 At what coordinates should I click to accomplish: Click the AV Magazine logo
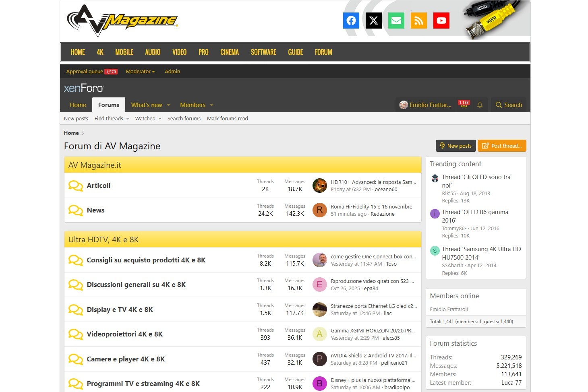pos(122,20)
